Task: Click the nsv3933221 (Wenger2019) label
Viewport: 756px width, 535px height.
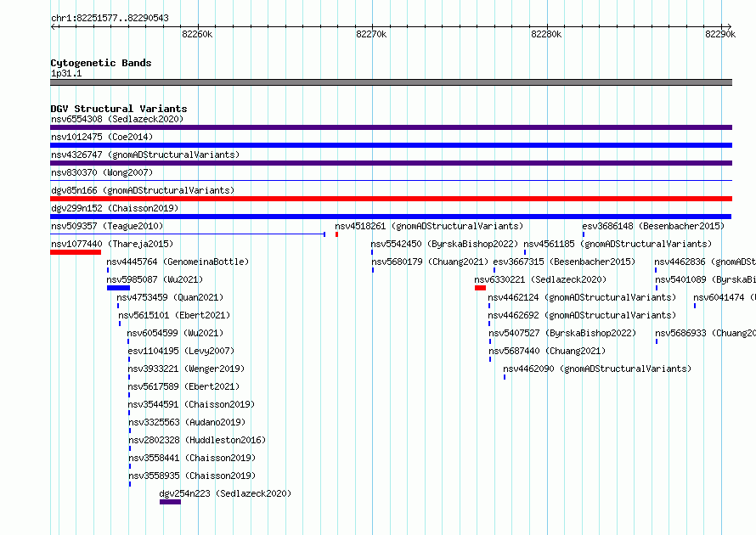Action: 186,369
